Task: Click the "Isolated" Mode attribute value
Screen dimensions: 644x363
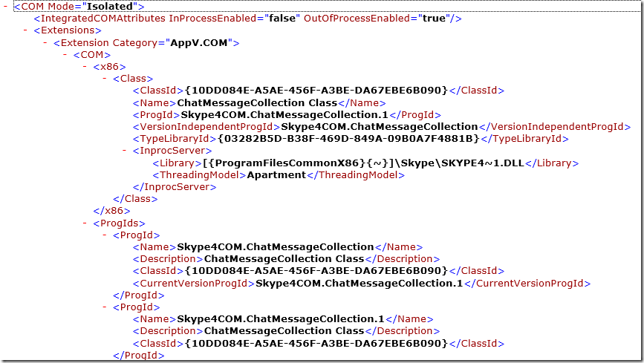Action: (x=110, y=6)
